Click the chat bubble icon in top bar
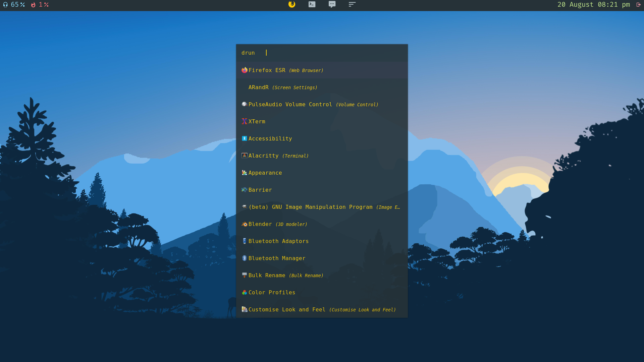The width and height of the screenshot is (644, 362). [332, 4]
